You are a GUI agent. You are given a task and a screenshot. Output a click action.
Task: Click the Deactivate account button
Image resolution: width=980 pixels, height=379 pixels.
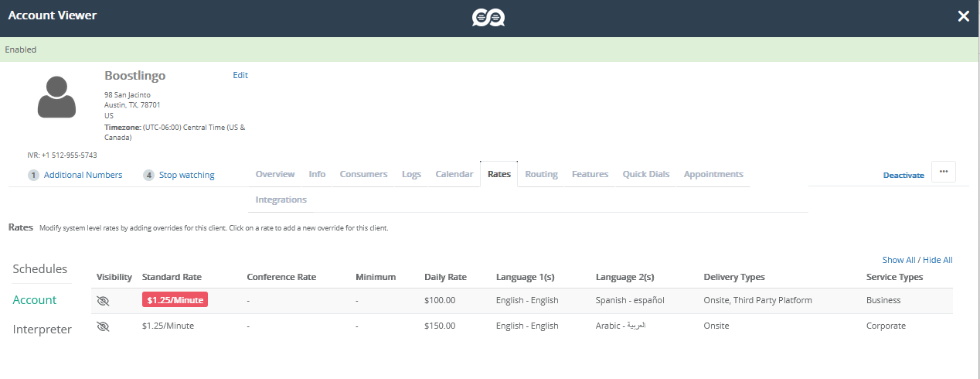pos(903,176)
